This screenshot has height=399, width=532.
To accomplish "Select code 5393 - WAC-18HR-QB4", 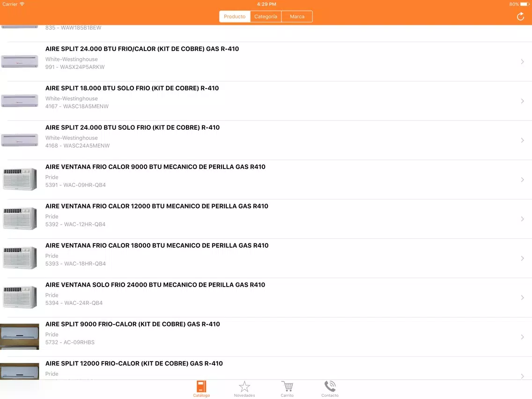I will point(76,264).
